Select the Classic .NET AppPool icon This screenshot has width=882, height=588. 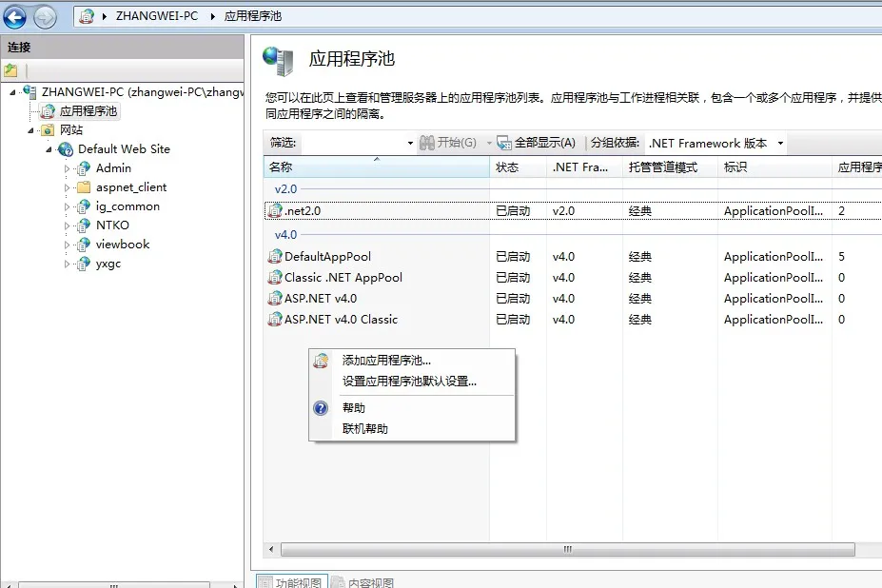coord(275,277)
